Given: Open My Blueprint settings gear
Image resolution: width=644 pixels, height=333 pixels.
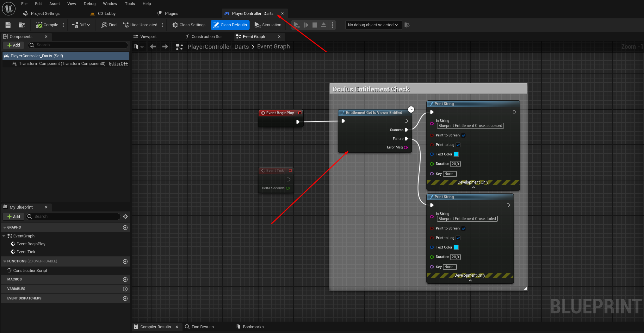Looking at the screenshot, I should (x=125, y=217).
